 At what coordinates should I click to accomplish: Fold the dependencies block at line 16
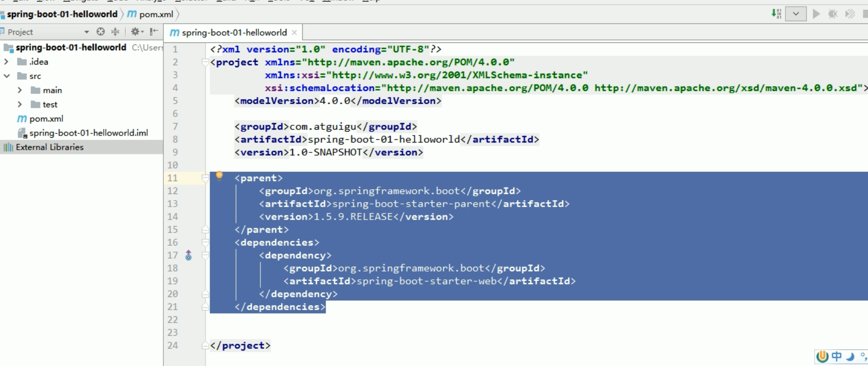pyautogui.click(x=205, y=242)
